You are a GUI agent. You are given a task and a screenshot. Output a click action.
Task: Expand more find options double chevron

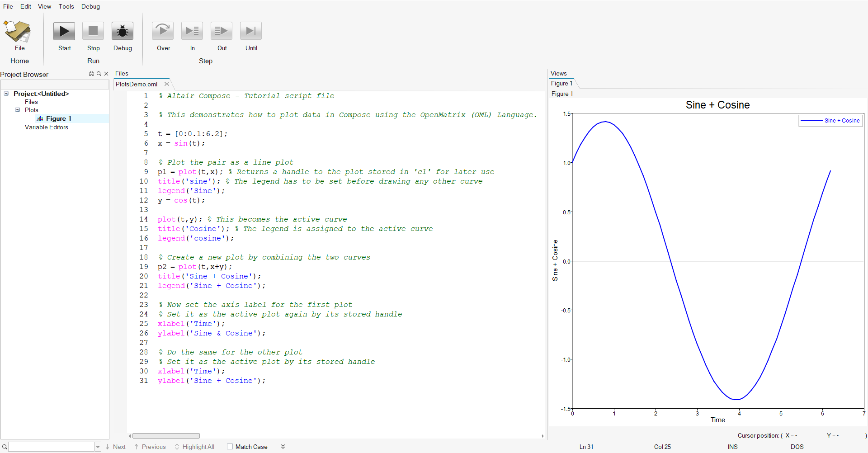[x=283, y=447]
